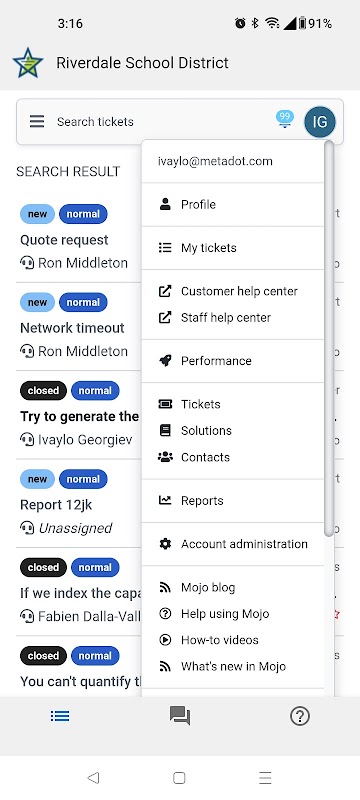
Task: Open the Quote request ticket
Action: pos(64,240)
